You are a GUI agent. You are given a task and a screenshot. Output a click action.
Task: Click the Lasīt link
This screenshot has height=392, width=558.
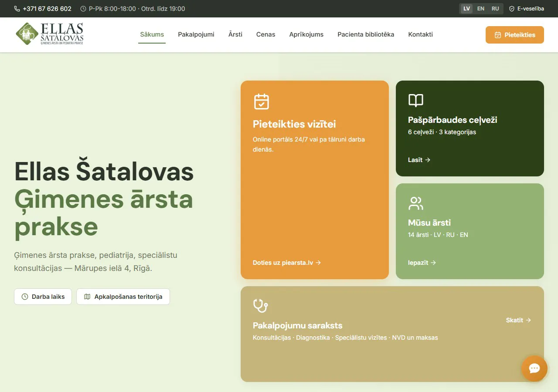coord(419,160)
